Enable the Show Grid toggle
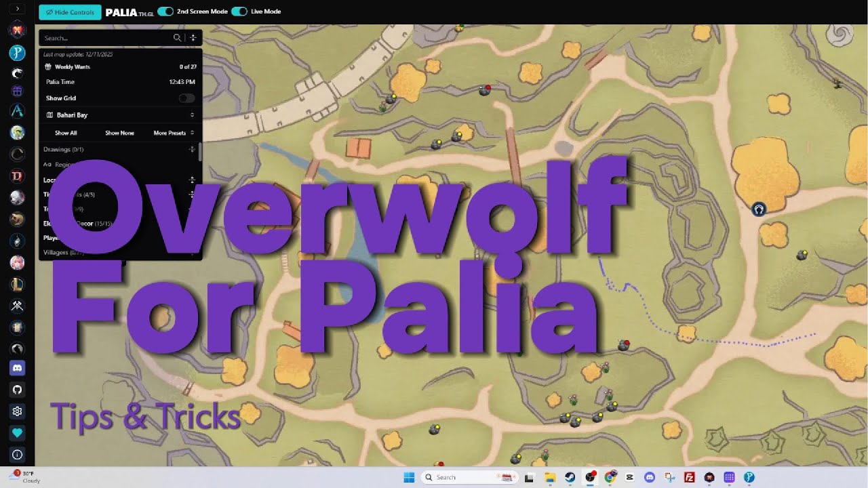 (x=186, y=98)
